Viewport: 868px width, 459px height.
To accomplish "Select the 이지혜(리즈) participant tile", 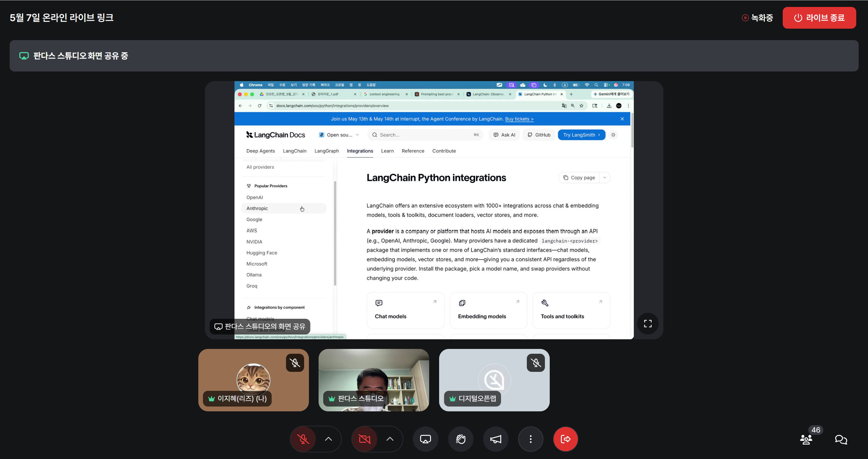I will pos(253,380).
